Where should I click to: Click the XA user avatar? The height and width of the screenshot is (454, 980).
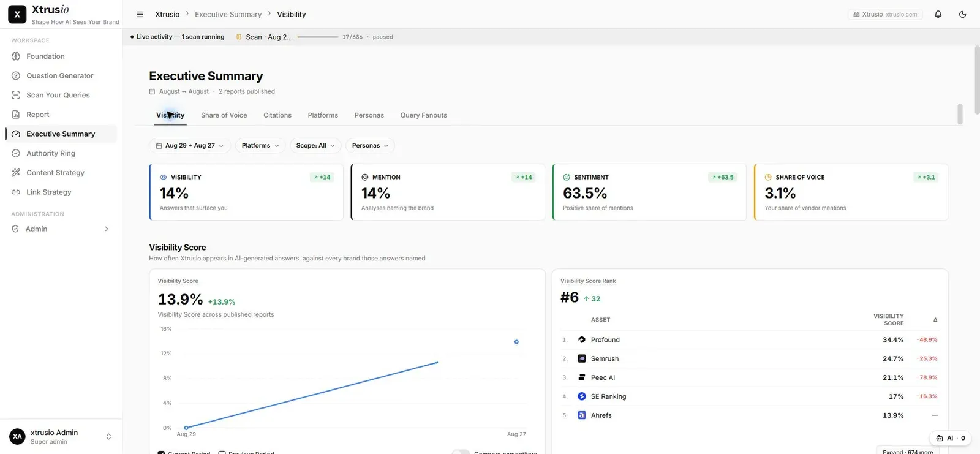(x=17, y=437)
